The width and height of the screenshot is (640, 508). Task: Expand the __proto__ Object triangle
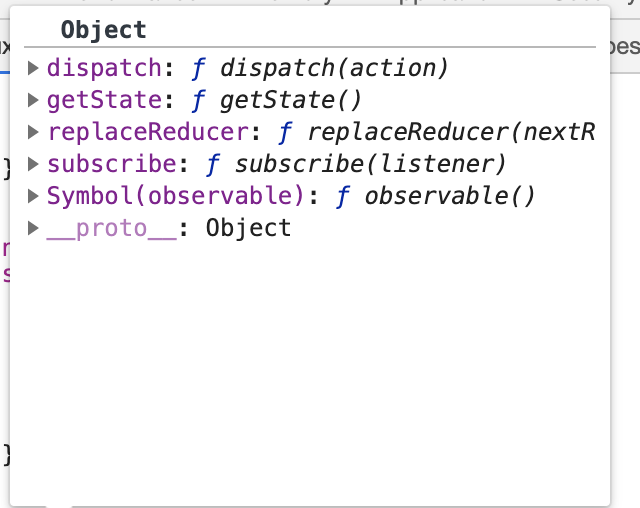[x=33, y=228]
